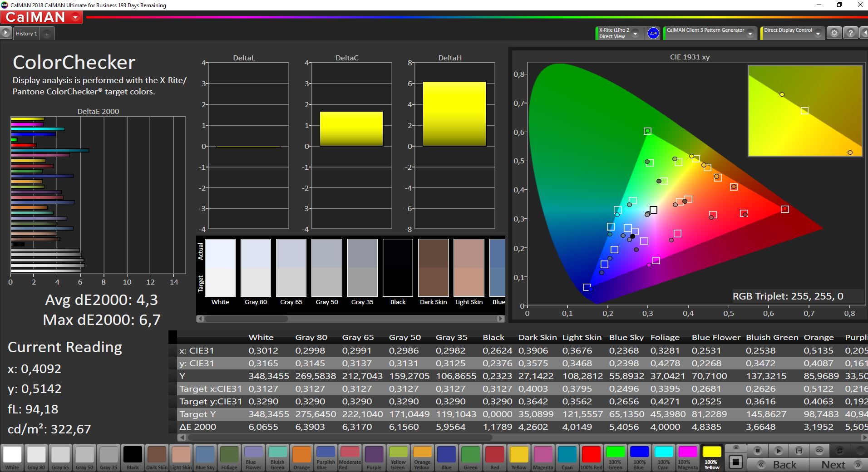Click the read series bracket icon
The width and height of the screenshot is (868, 472).
pos(799,451)
